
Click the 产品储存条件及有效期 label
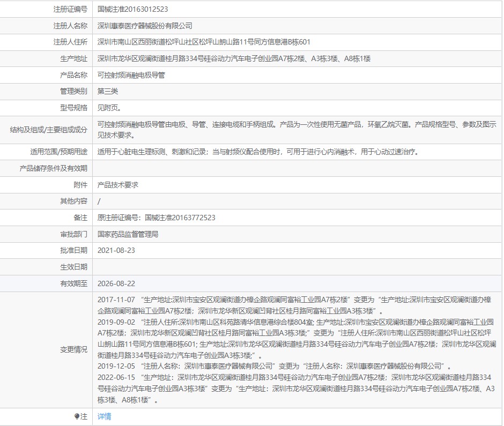point(54,168)
